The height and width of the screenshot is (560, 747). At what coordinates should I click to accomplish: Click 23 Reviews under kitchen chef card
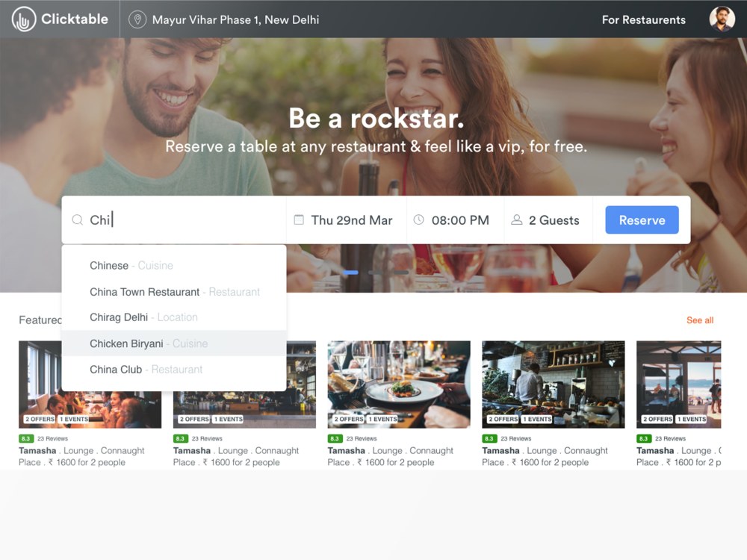tap(516, 438)
